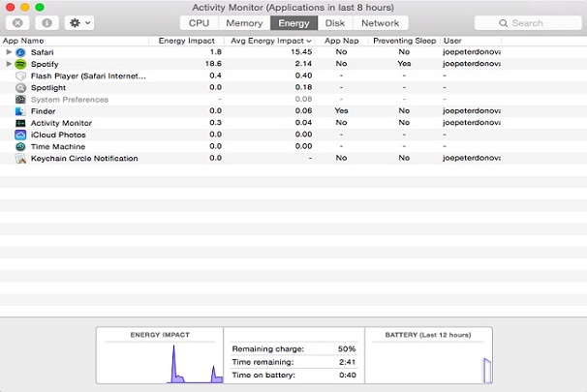587x392 pixels.
Task: Expand the Safari disclosure triangle
Action: [10, 51]
